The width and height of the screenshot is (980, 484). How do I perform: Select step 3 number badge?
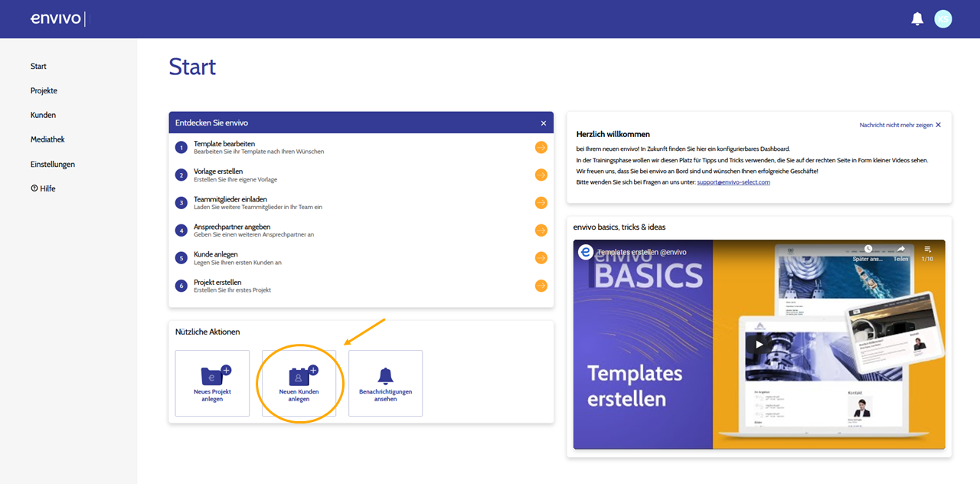tap(181, 203)
